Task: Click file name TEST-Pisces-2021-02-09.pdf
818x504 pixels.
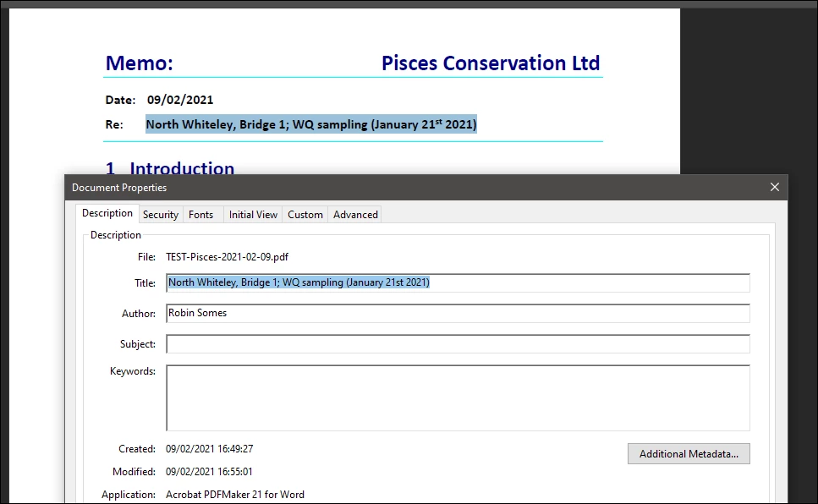Action: click(x=227, y=257)
